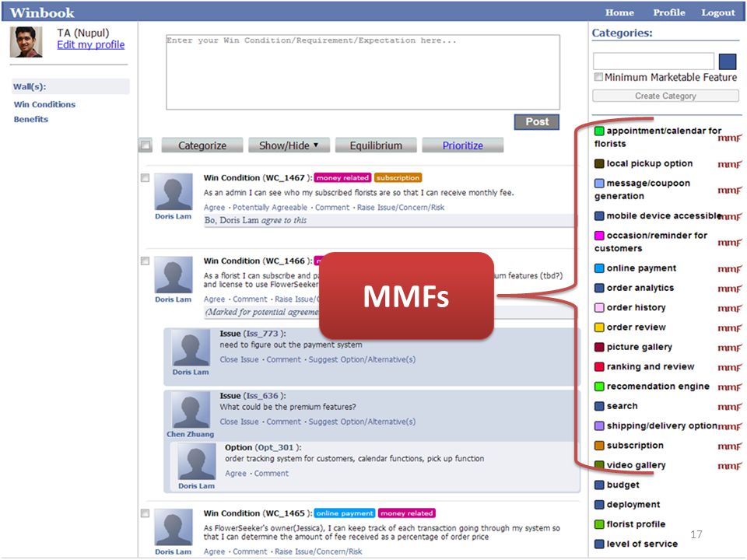Image resolution: width=747 pixels, height=560 pixels.
Task: Click the money related tag on WC_1467
Action: 342,177
